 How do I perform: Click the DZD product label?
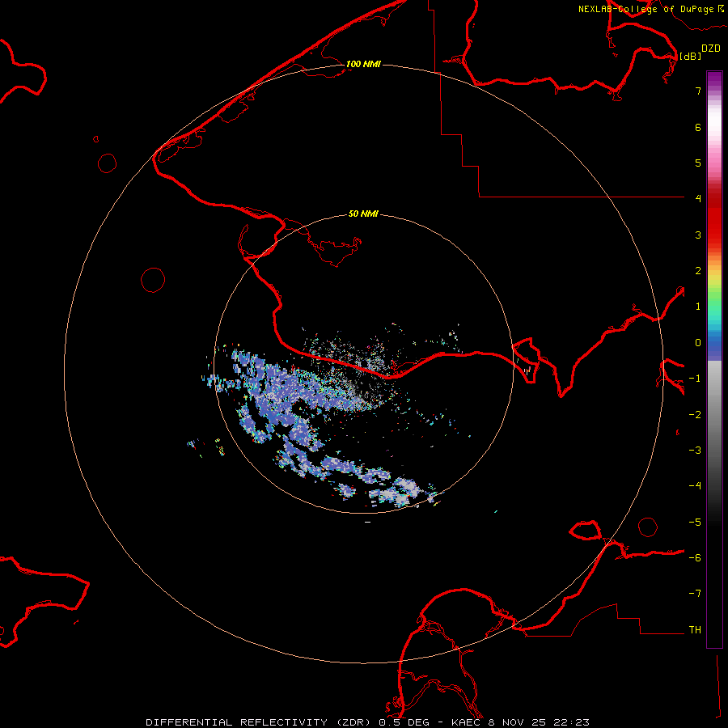(x=711, y=49)
